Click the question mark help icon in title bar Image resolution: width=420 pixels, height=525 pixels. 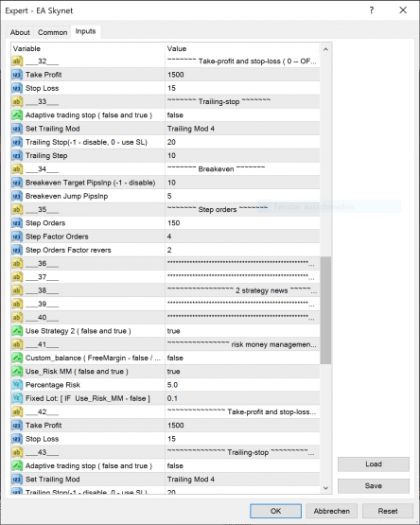click(x=372, y=10)
